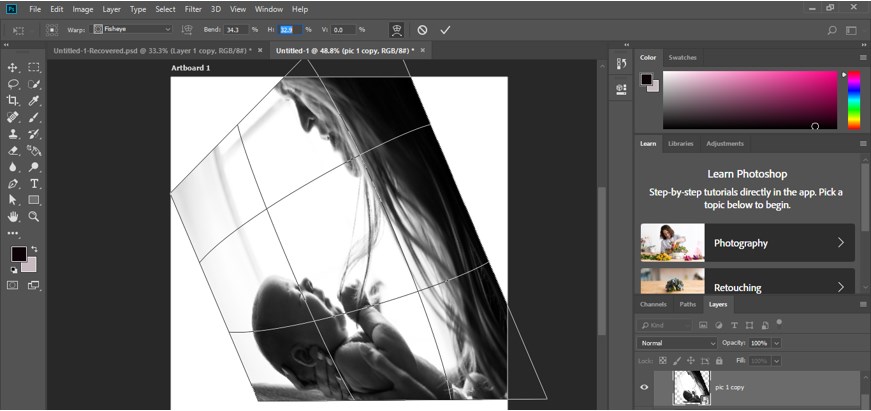871x411 pixels.
Task: Cancel the warp transform
Action: click(x=422, y=30)
